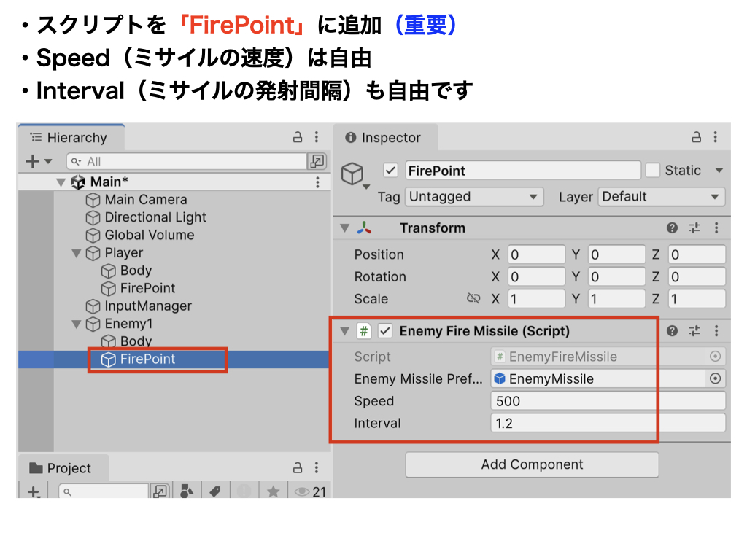The width and height of the screenshot is (747, 560).
Task: Open the Static dropdown arrow
Action: pyautogui.click(x=719, y=171)
